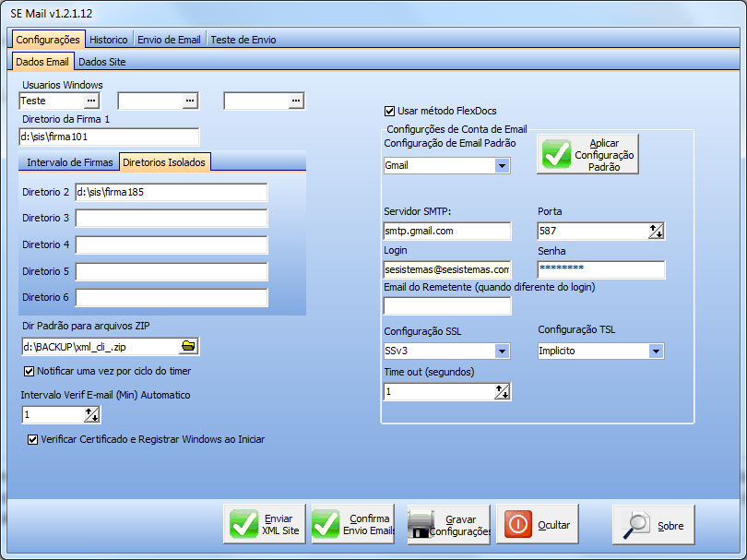Screen dimensions: 747x560
Task: Click the Servidor SMTP input field
Action: [x=446, y=232]
